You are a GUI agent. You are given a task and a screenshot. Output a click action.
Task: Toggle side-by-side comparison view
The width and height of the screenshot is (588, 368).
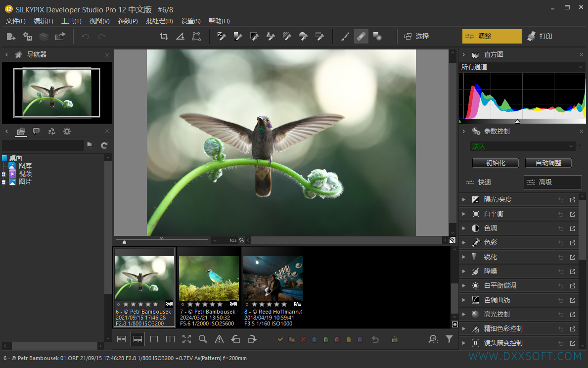(x=170, y=339)
